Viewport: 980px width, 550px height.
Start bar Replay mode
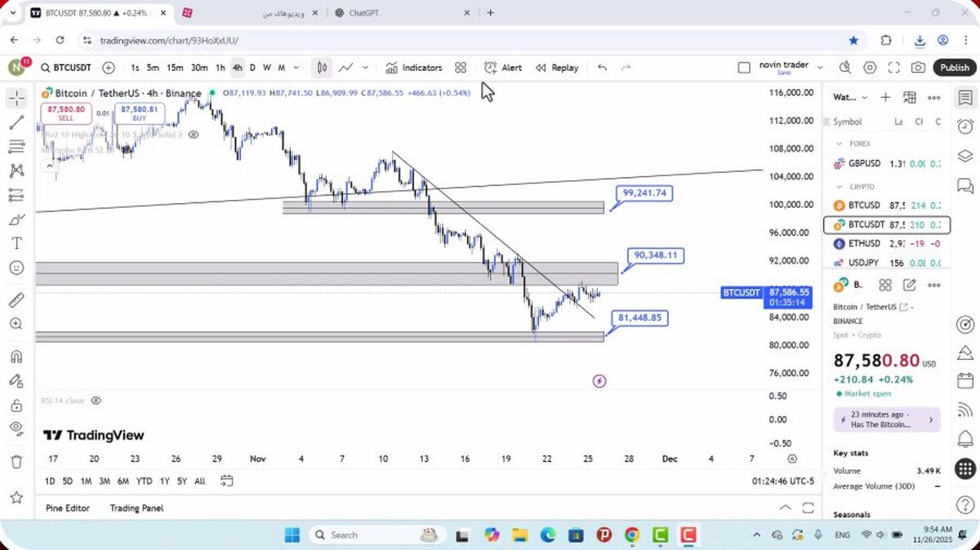tap(557, 68)
